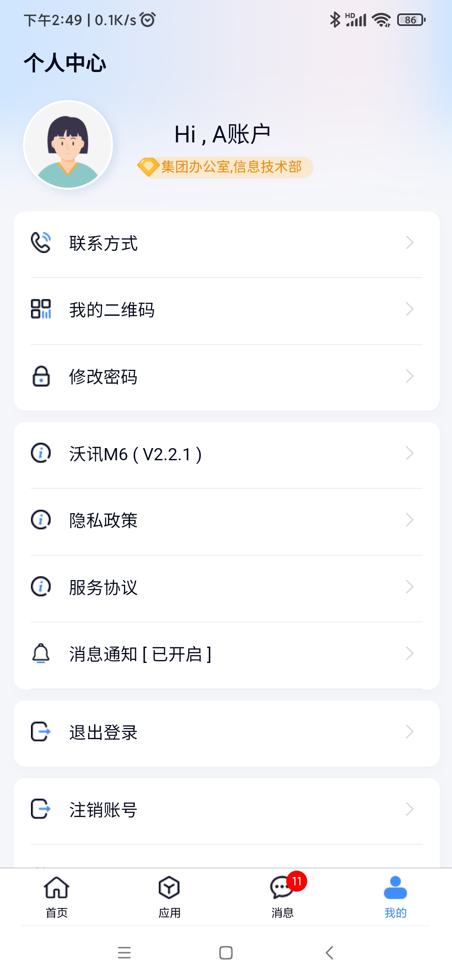
Task: Tap the chevron on 注销账号 row
Action: tap(410, 809)
